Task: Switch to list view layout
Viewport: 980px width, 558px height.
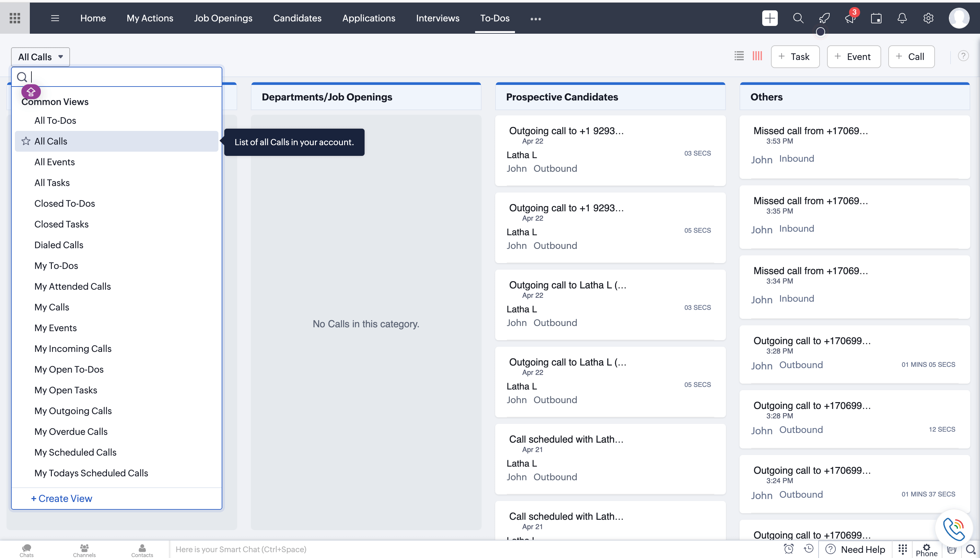Action: (x=739, y=56)
